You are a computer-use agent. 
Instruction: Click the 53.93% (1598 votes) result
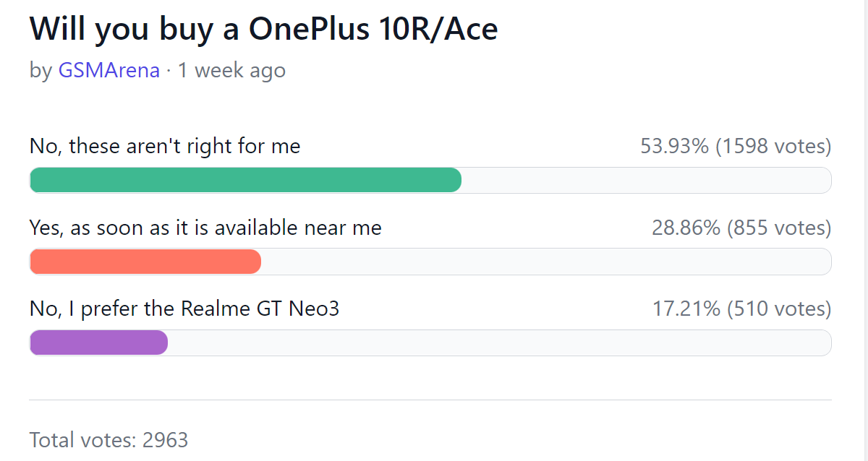[x=736, y=147]
